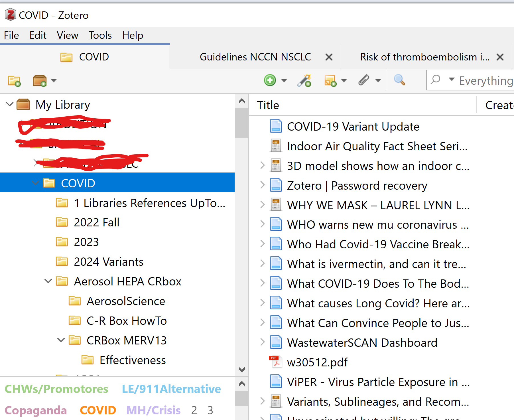This screenshot has width=514, height=420.
Task: Open the New Item dropdown arrow
Action: click(x=284, y=81)
